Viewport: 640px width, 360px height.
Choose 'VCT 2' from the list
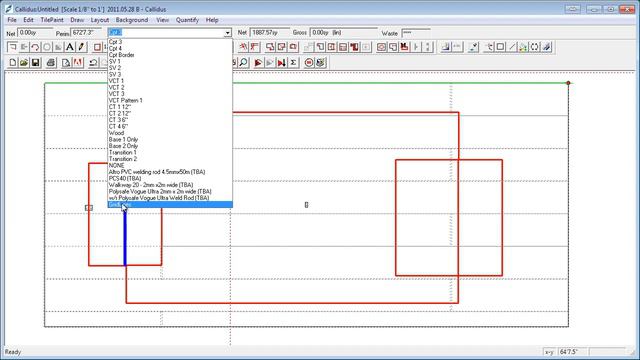click(x=170, y=87)
